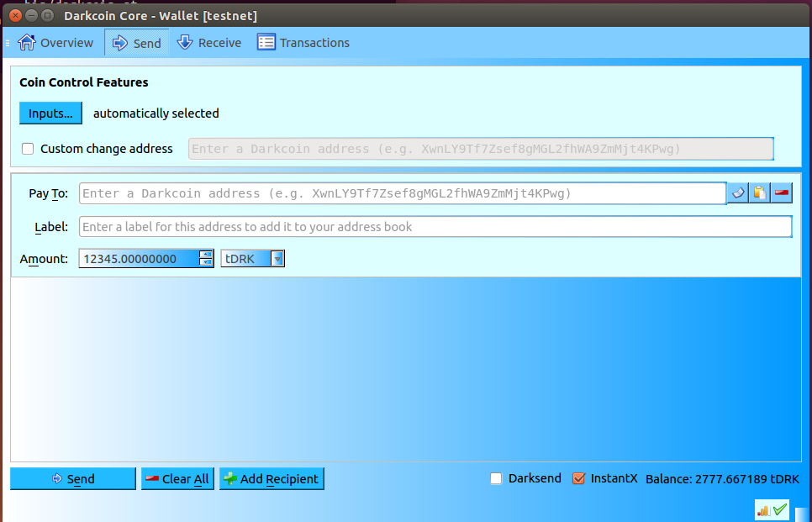Check the network connections signal icon
Image resolution: width=812 pixels, height=522 pixels.
(763, 510)
